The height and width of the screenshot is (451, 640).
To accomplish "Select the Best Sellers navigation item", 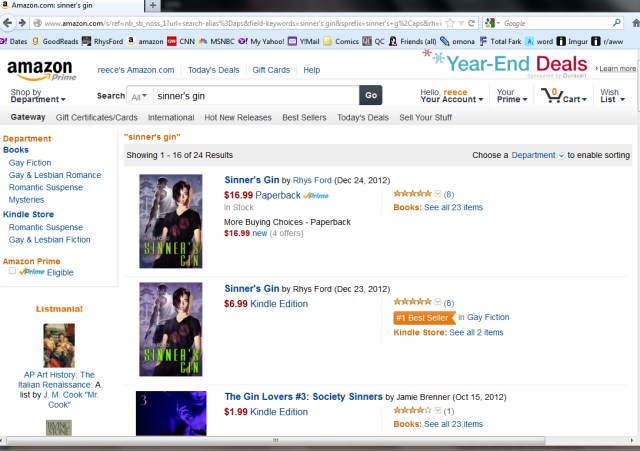I will (304, 118).
